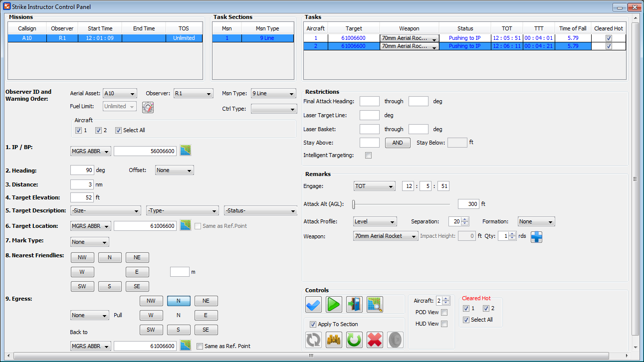The image size is (644, 362).
Task: Click the exit door icon in Controls
Action: coord(354,304)
